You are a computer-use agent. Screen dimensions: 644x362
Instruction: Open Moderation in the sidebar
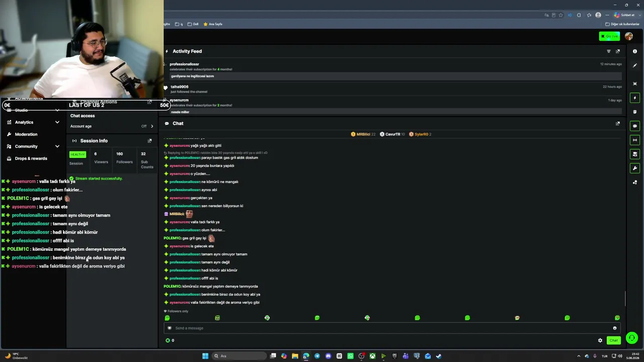coord(26,134)
